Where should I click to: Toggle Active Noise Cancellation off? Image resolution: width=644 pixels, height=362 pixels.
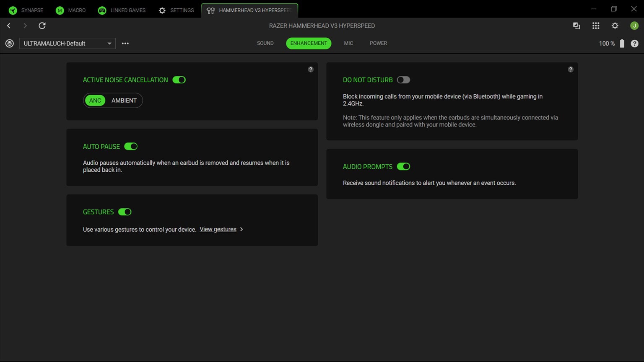pyautogui.click(x=179, y=80)
